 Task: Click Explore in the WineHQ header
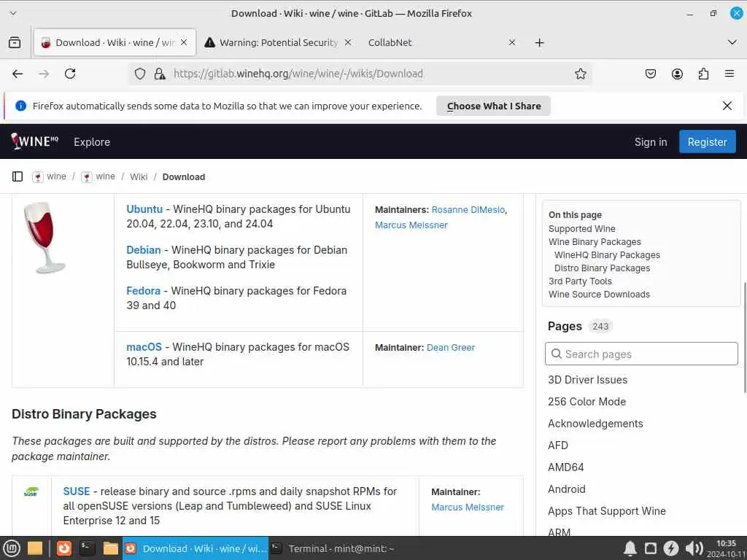(x=92, y=142)
